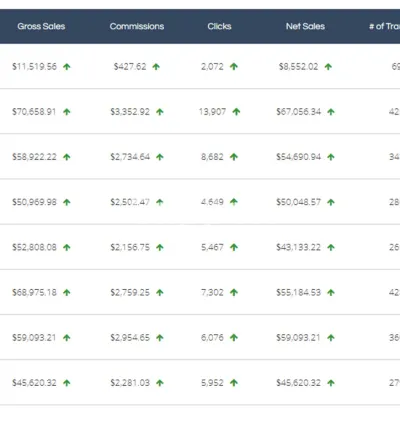The image size is (400, 424).
Task: Click the up arrow beside $67,056.34
Action: click(x=331, y=112)
